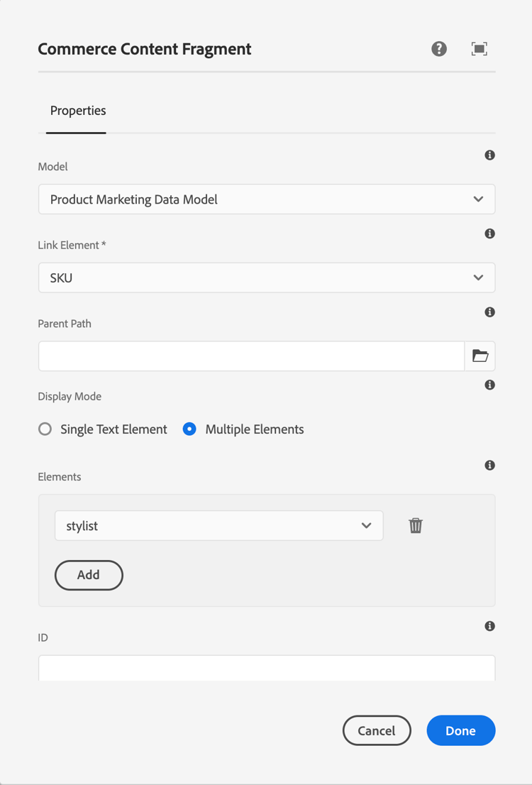Click the Done button

(x=461, y=730)
